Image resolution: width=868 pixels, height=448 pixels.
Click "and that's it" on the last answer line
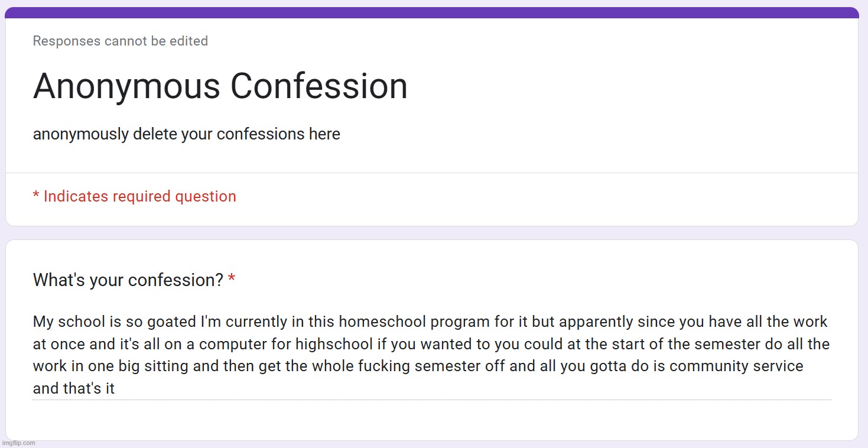coord(74,388)
